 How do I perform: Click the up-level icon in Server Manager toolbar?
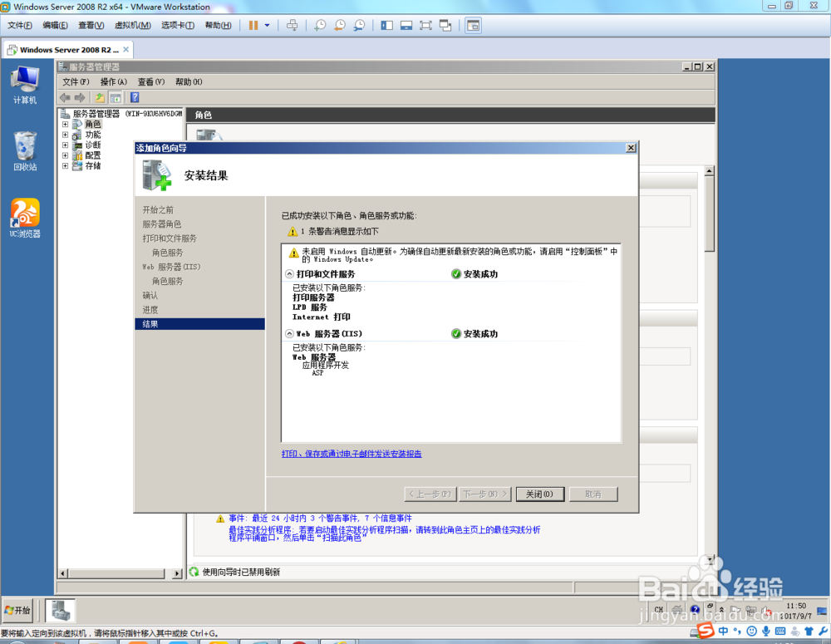tap(99, 97)
